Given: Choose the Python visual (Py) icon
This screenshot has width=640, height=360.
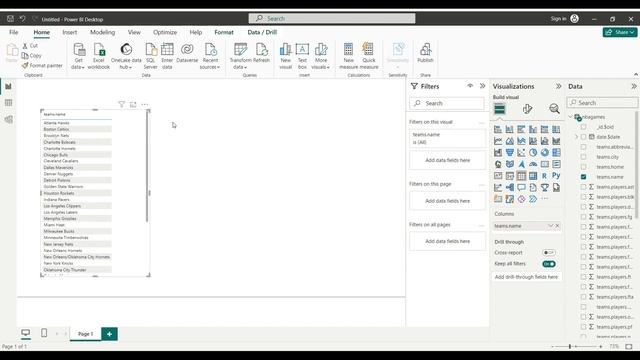Looking at the screenshot, I should point(556,176).
